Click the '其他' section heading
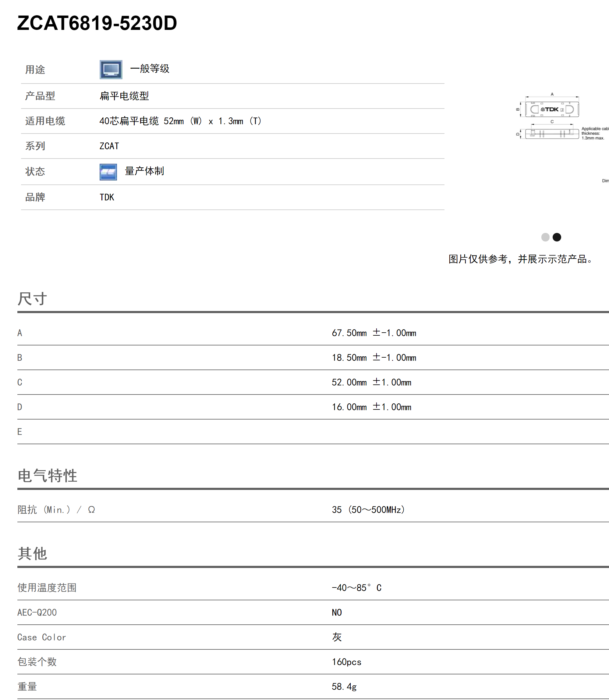The image size is (609, 700). tap(32, 553)
